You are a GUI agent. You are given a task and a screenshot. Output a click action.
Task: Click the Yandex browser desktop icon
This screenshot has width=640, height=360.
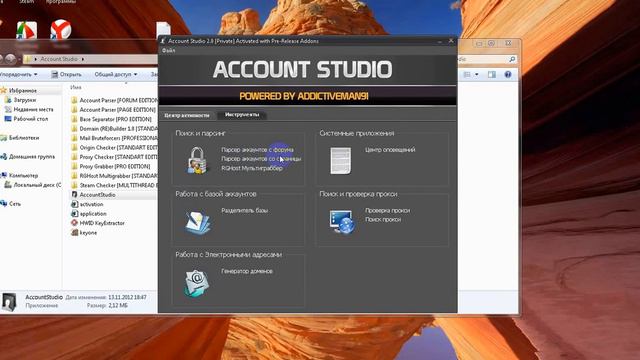pos(61,29)
